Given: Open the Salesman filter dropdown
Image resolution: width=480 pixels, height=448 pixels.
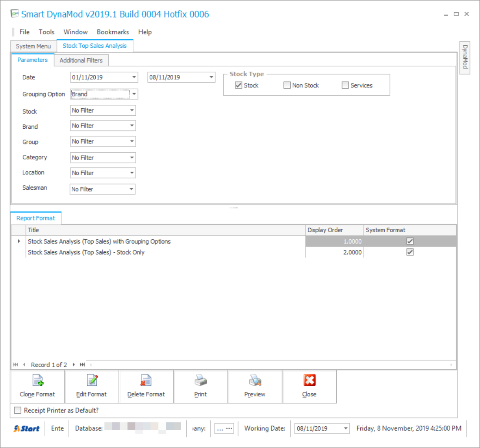Looking at the screenshot, I should coord(131,189).
